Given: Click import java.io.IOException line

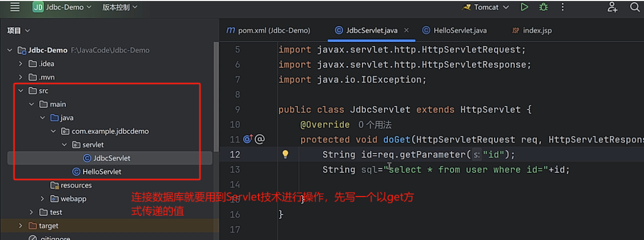Looking at the screenshot, I should pos(353,80).
